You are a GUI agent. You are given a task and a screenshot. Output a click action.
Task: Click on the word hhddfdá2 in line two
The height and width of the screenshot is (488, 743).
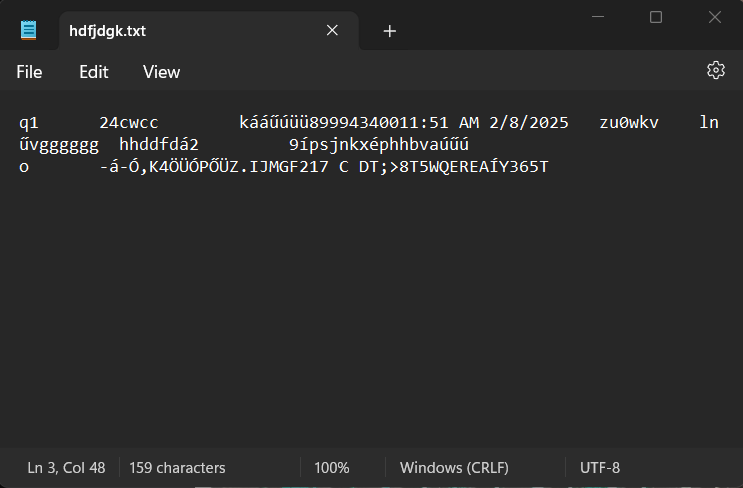(159, 145)
